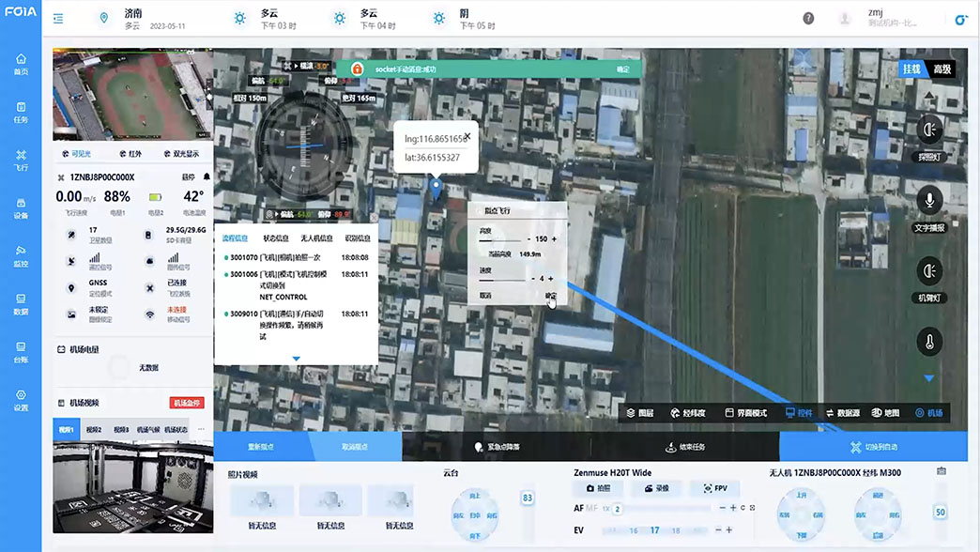
Task: Click the 机臂灯 arm light icon
Action: tap(928, 270)
